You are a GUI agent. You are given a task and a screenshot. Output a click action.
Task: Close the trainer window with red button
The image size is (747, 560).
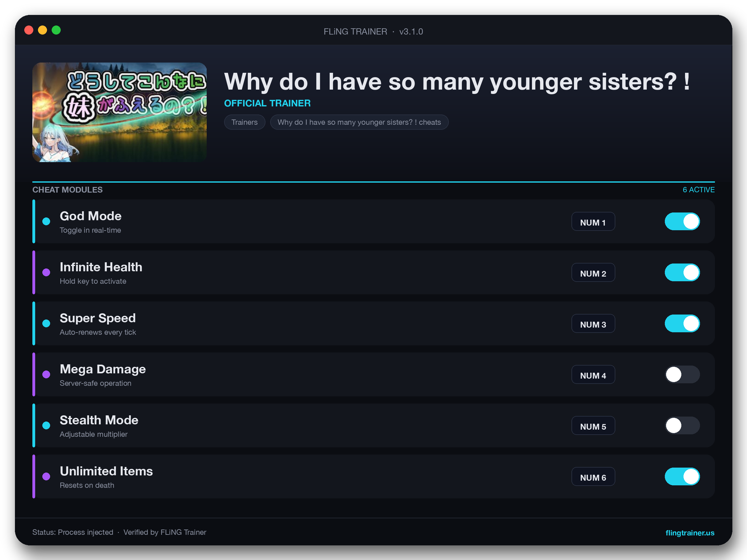tap(29, 30)
